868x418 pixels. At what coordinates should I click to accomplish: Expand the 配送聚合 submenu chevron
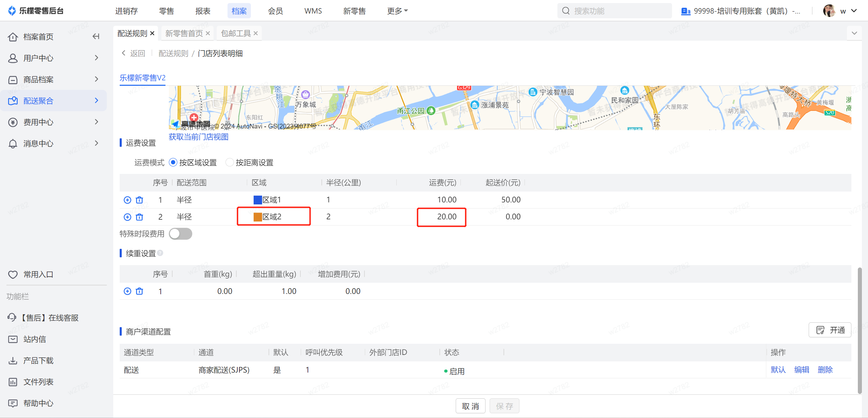(97, 101)
